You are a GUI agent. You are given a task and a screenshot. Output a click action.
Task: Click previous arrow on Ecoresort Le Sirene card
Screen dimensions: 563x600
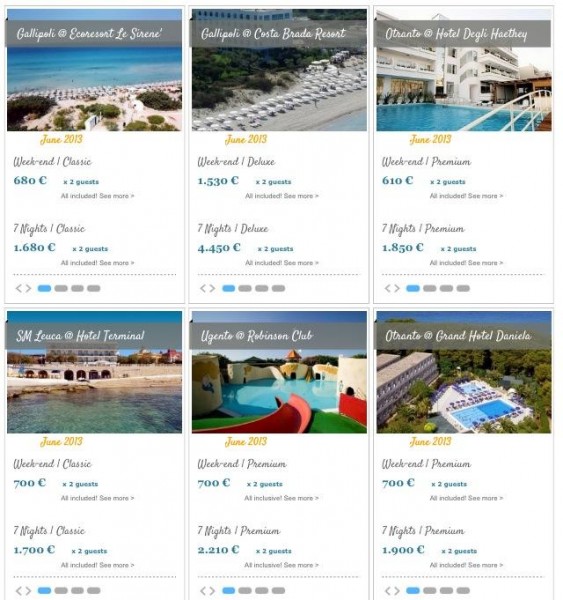click(18, 288)
